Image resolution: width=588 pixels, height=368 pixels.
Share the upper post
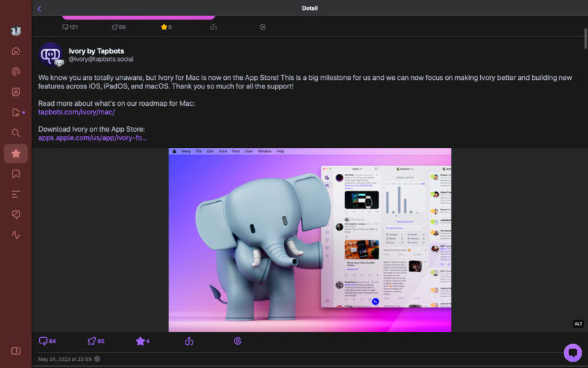[x=213, y=27]
